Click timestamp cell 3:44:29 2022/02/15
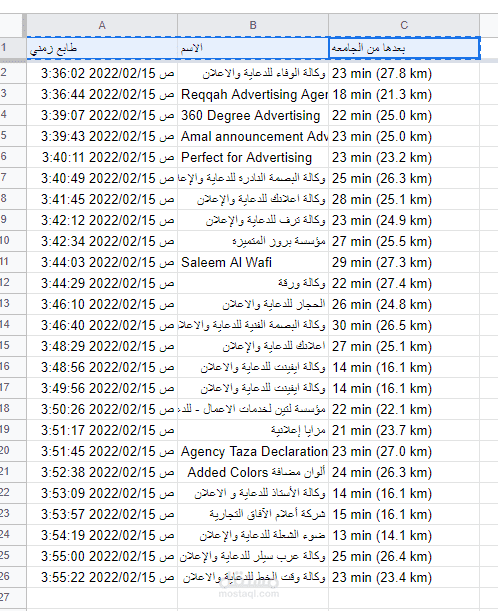 coord(102,283)
